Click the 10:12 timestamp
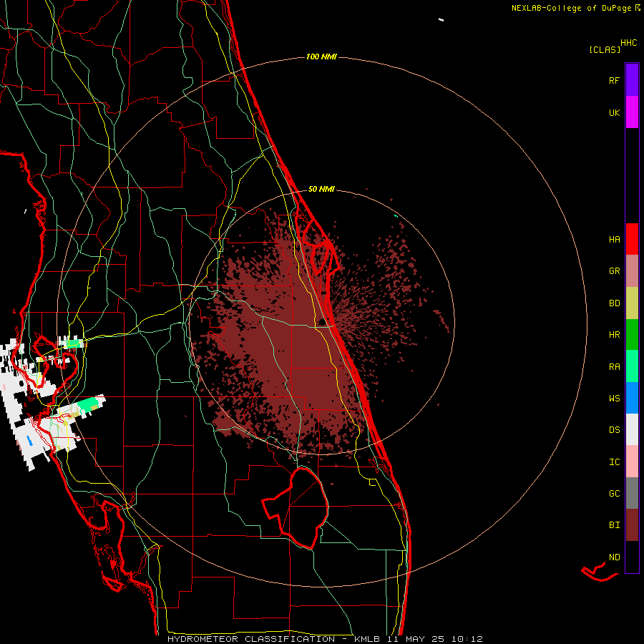 pos(467,639)
